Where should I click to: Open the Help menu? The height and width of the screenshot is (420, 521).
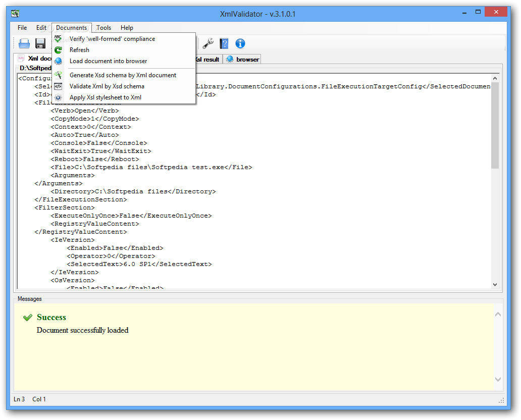point(127,28)
